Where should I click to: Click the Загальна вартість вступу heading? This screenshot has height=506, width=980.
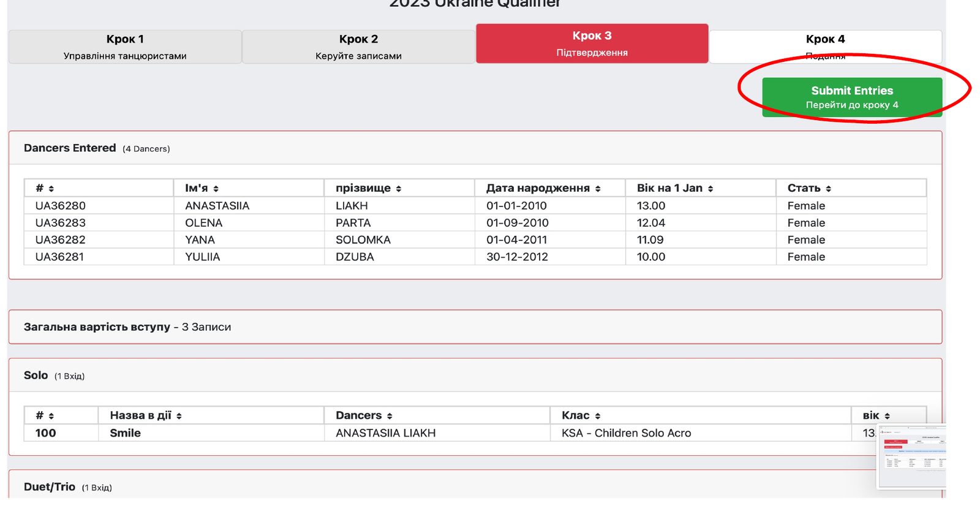(97, 327)
